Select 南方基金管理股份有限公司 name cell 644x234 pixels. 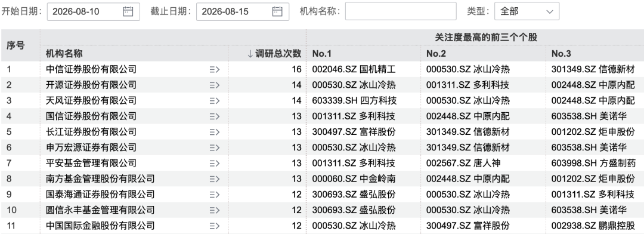coord(100,179)
